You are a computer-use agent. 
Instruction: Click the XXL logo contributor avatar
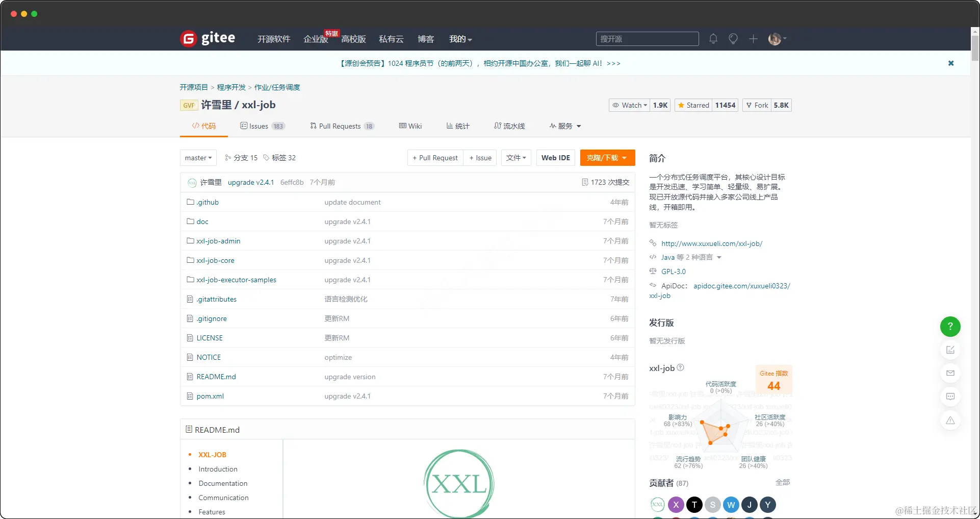point(658,505)
